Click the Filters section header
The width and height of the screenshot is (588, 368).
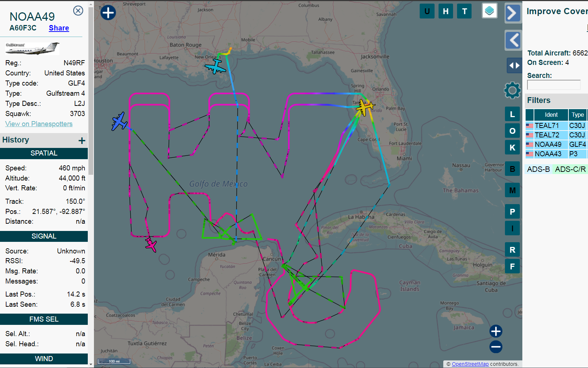pyautogui.click(x=556, y=100)
